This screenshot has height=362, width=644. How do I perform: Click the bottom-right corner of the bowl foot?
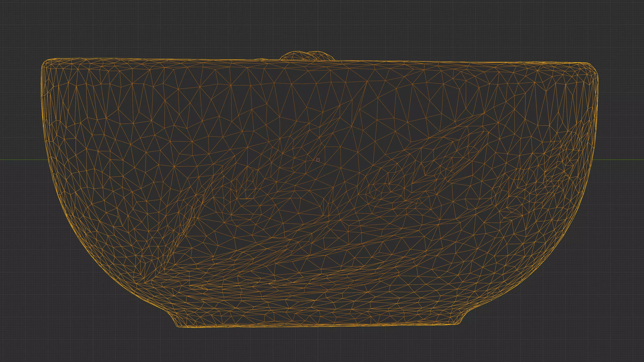point(460,323)
